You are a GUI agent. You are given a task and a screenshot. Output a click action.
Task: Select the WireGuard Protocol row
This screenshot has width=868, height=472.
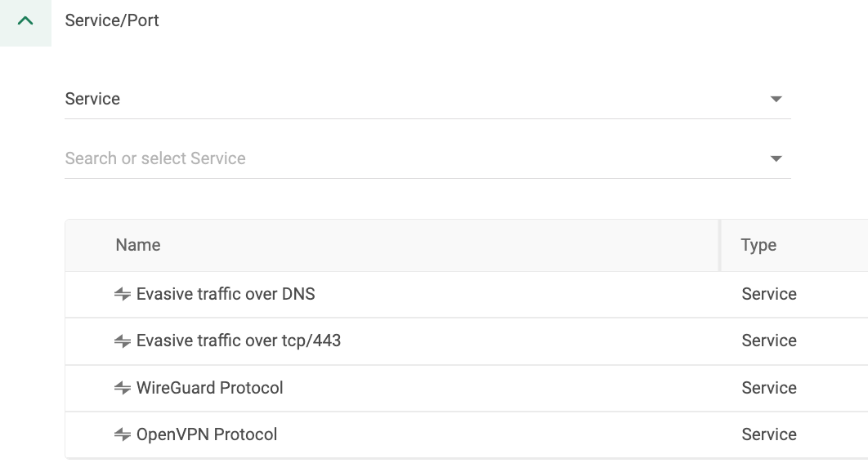tap(211, 388)
